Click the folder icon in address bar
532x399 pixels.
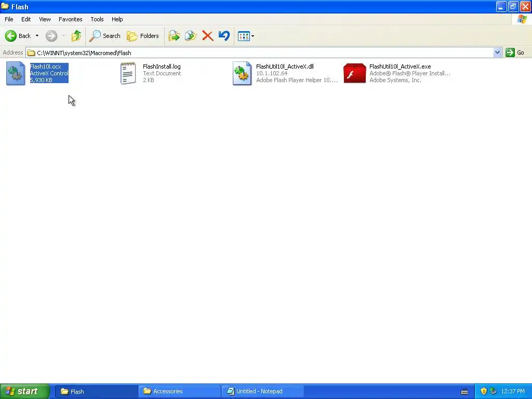[x=31, y=53]
